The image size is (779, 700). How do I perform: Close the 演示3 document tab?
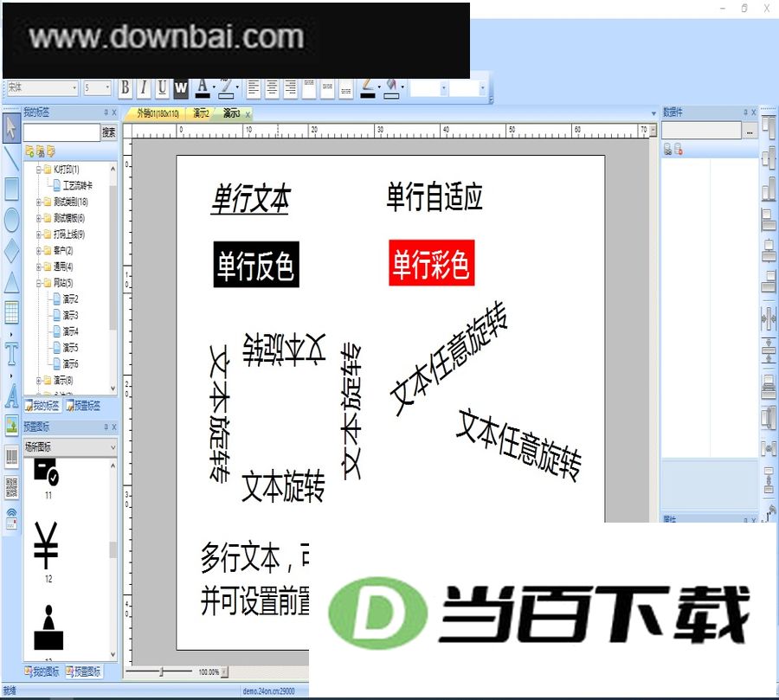tap(248, 114)
